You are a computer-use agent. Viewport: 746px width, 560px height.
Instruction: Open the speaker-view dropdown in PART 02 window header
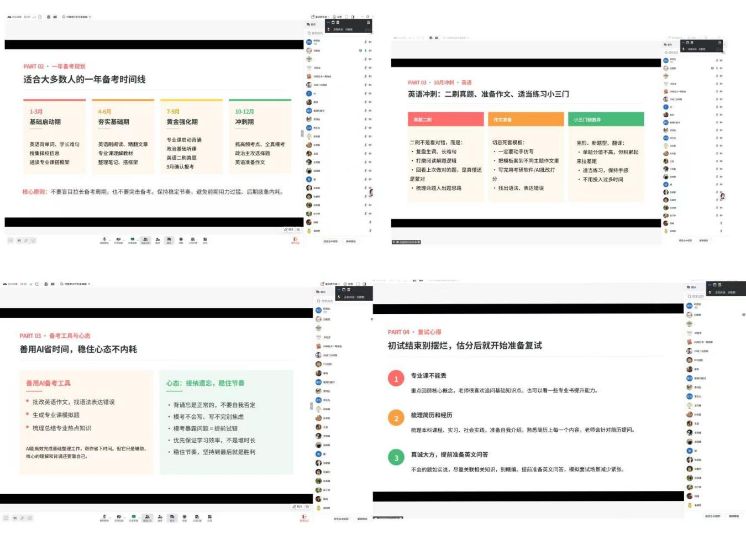click(321, 17)
